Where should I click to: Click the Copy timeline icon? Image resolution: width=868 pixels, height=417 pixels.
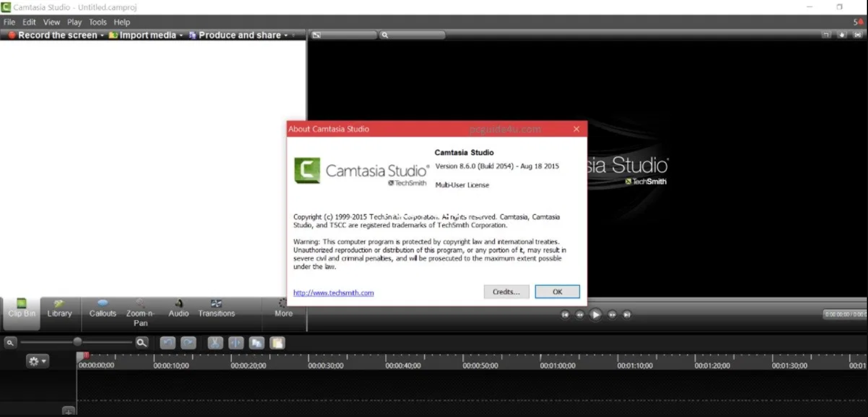tap(257, 343)
